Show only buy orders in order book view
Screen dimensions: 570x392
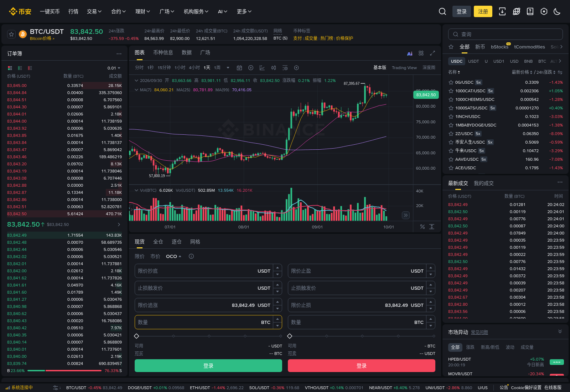(x=20, y=68)
